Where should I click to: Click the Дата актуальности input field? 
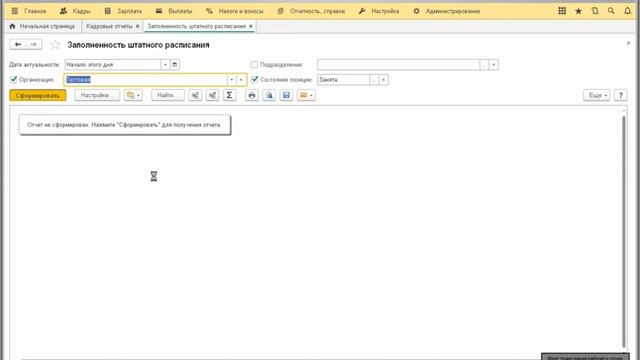113,64
